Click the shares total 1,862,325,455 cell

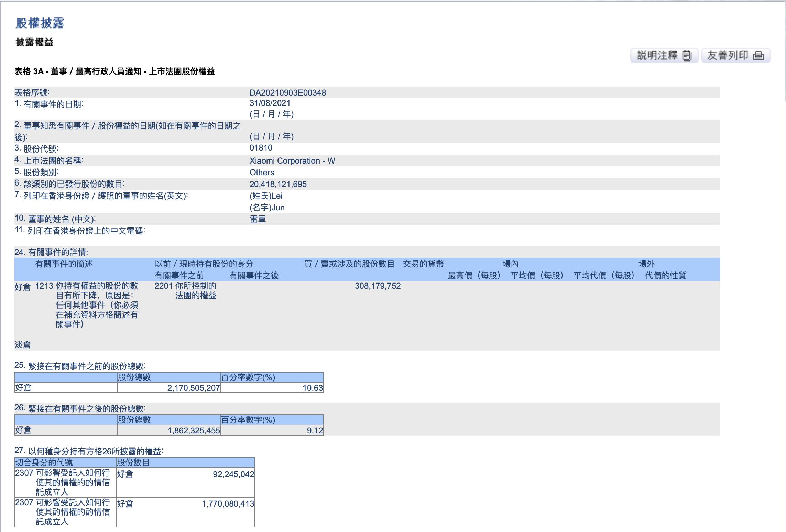pos(193,430)
